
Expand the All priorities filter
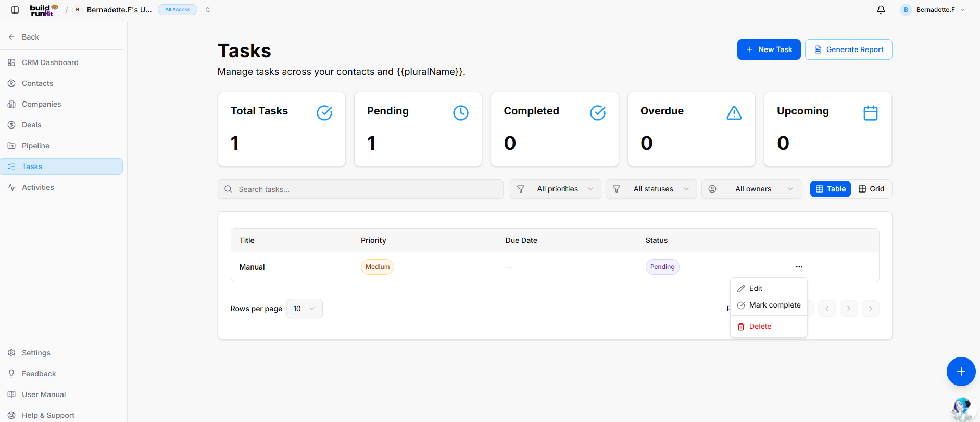[x=556, y=189]
